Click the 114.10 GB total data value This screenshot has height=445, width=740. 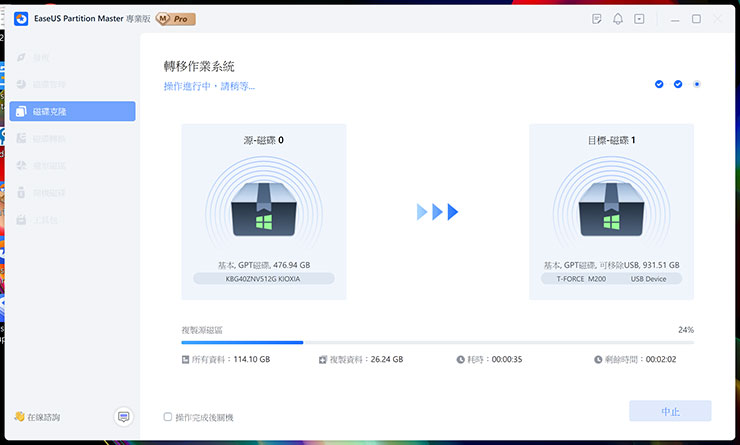click(252, 359)
